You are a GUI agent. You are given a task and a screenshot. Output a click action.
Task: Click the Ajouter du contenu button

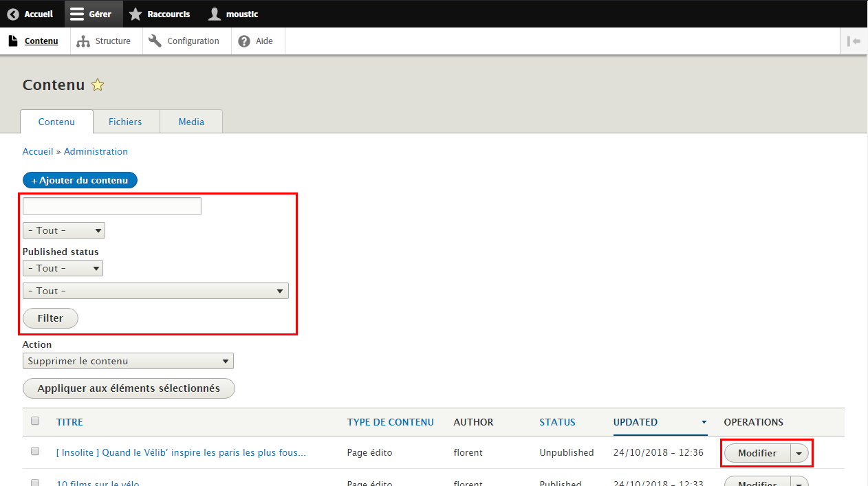(80, 180)
